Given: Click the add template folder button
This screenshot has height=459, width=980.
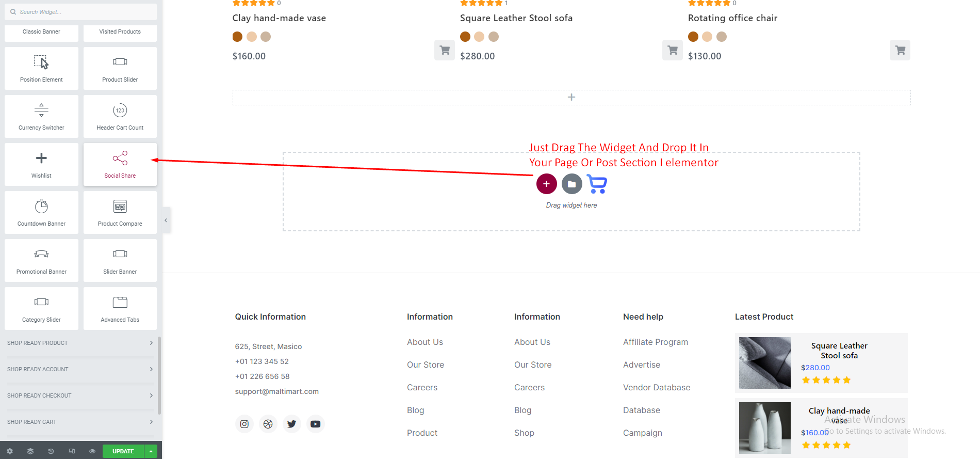Looking at the screenshot, I should click(571, 184).
